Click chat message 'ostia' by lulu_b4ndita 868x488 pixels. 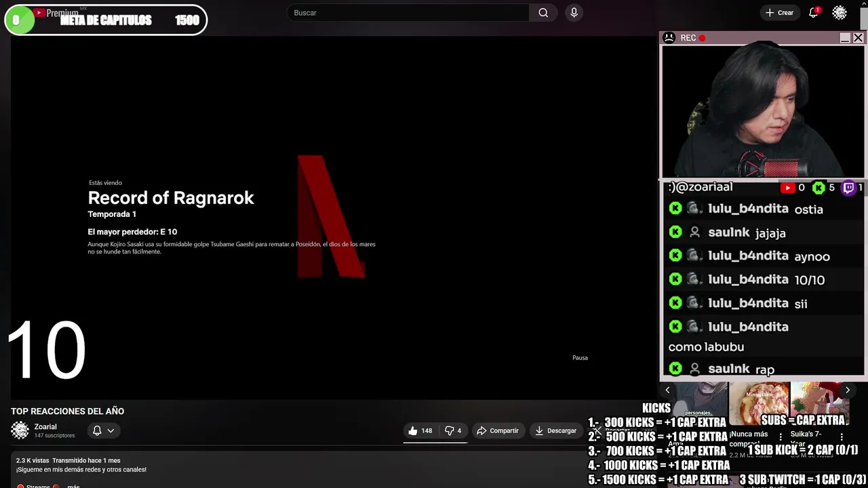[808, 209]
